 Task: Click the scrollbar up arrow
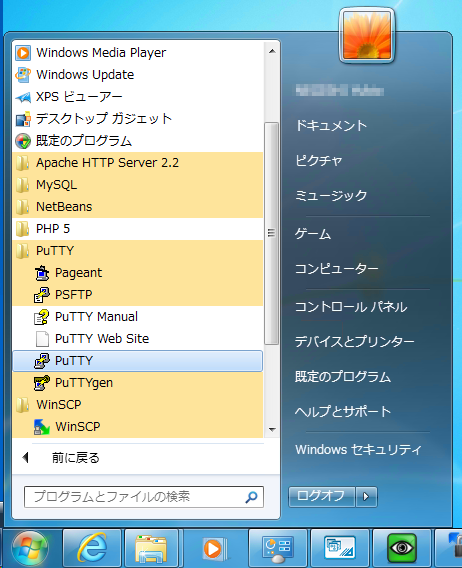(272, 51)
